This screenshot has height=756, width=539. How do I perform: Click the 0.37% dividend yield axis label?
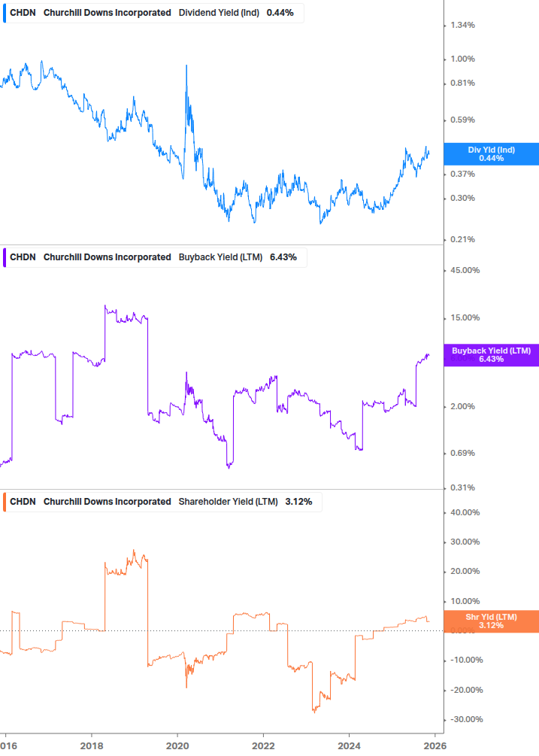pos(462,174)
